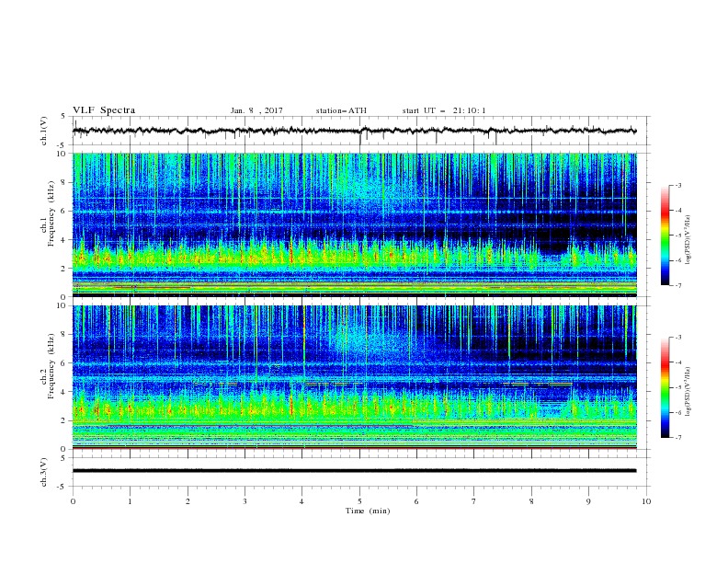Image resolution: width=728 pixels, height=563 pixels.
Task: Click the ch.1 spectrogram color scale bar
Action: click(x=665, y=236)
